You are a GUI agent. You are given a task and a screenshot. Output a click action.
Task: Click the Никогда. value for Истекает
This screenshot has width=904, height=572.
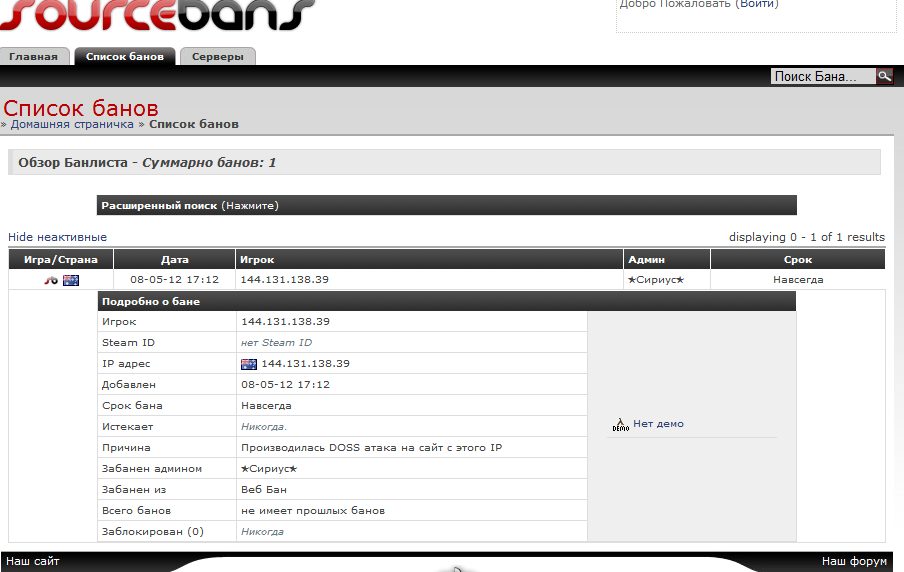(x=264, y=427)
